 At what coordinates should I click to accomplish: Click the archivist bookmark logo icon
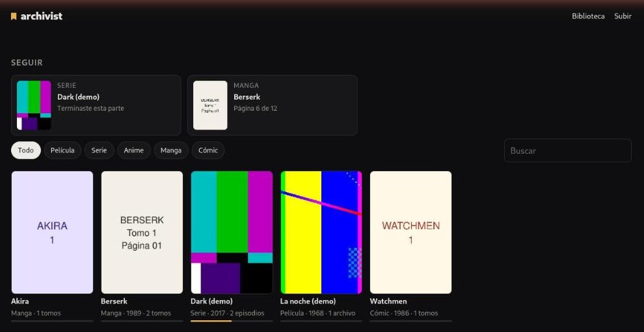coord(14,16)
